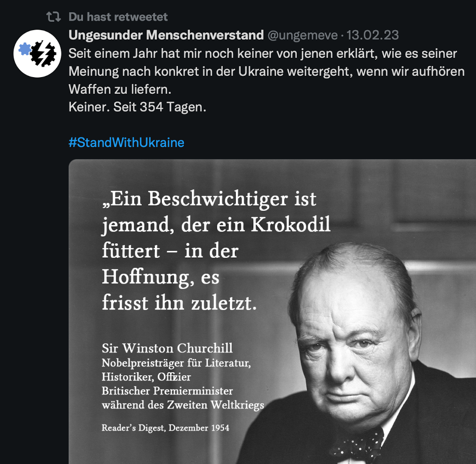This screenshot has height=464, width=476.
Task: Open the attached Churchill quote image
Action: point(272,311)
